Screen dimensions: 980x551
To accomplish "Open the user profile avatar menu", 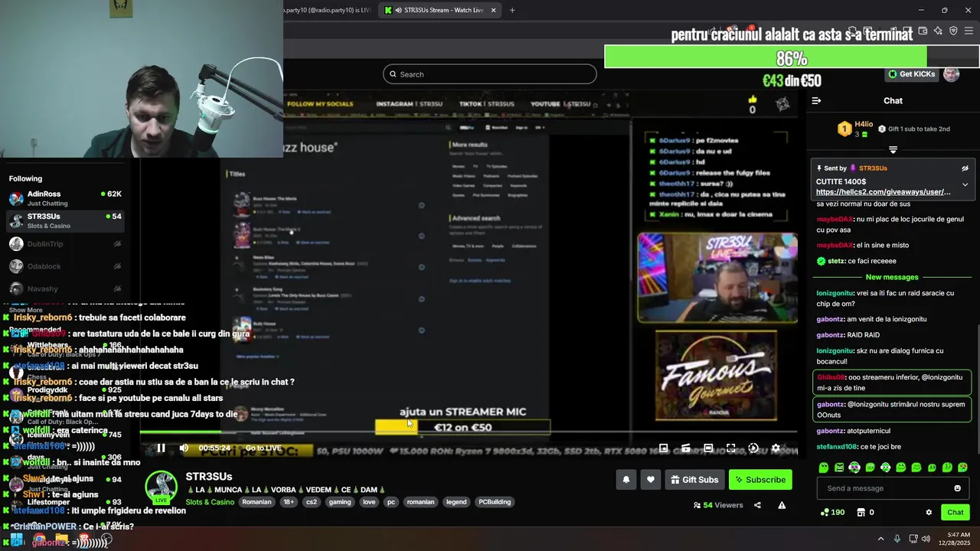I will click(x=952, y=74).
